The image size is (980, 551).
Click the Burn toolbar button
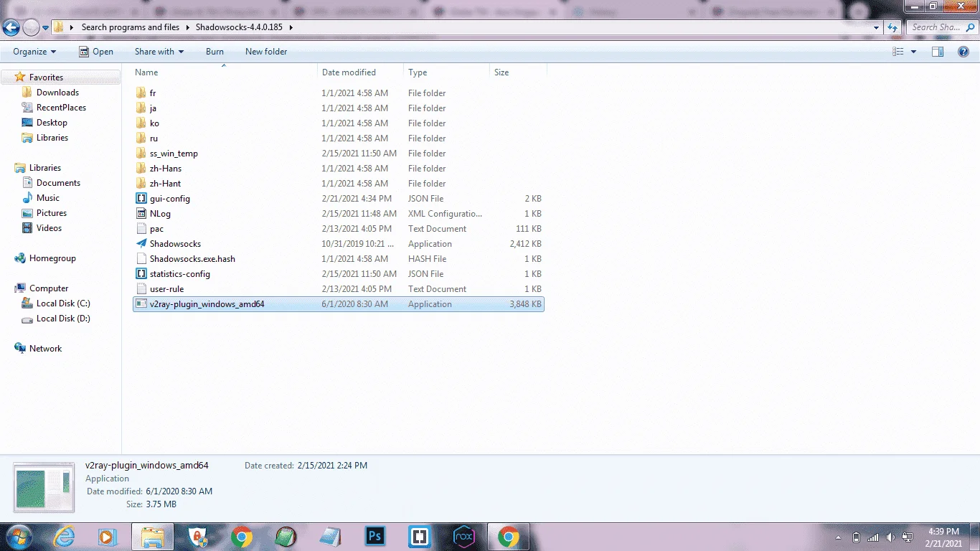[215, 52]
